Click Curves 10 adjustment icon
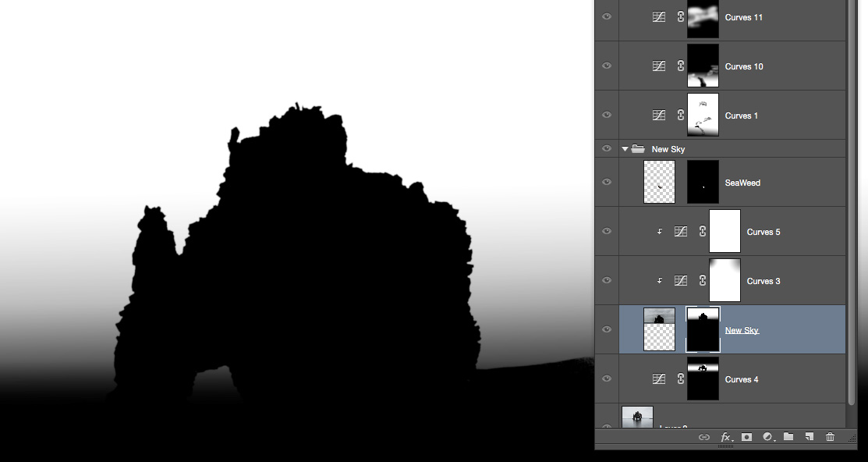The height and width of the screenshot is (462, 868). 659,66
